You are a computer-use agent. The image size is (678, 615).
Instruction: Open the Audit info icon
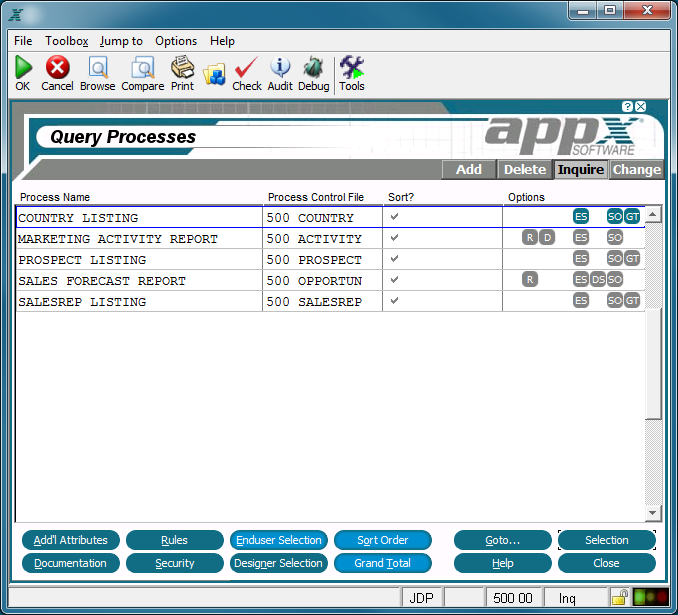click(x=280, y=67)
